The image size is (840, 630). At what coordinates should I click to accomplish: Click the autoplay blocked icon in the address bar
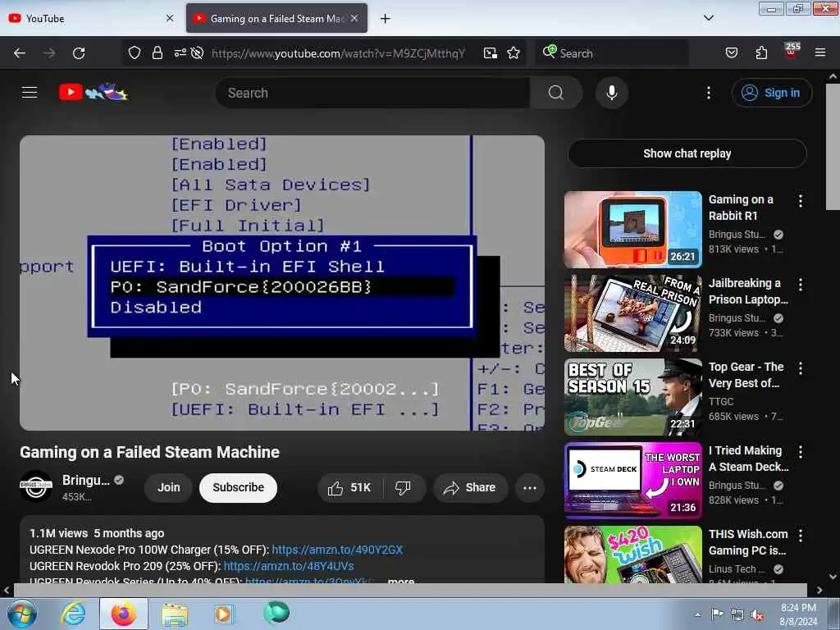197,53
